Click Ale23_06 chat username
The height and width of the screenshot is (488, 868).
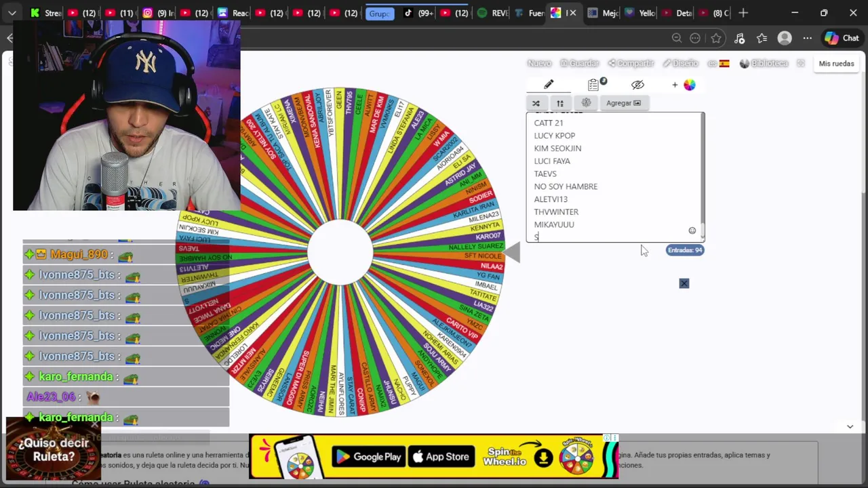point(51,397)
